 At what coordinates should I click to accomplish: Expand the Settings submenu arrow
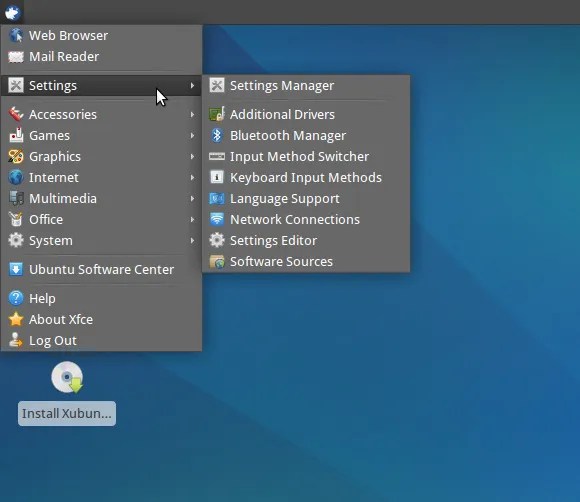[192, 85]
